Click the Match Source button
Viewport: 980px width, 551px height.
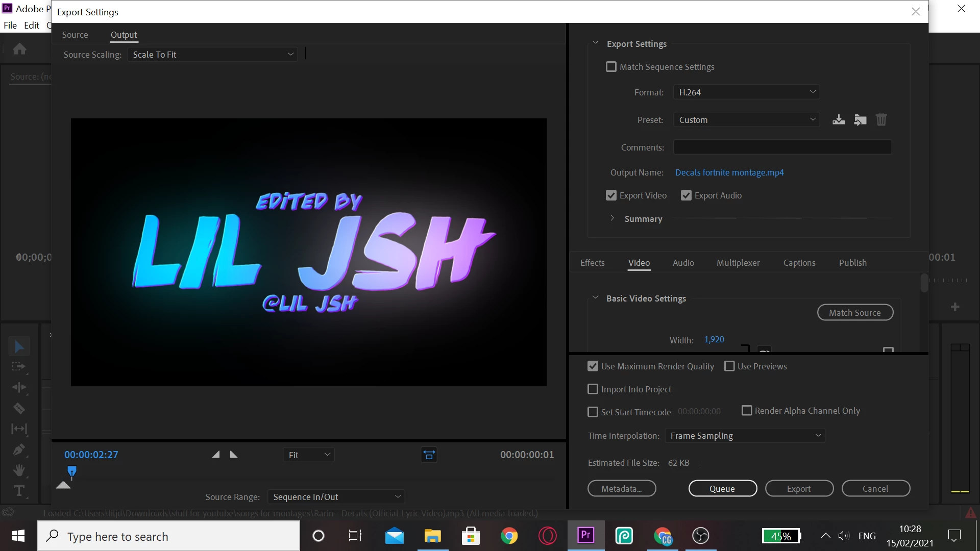pyautogui.click(x=854, y=313)
